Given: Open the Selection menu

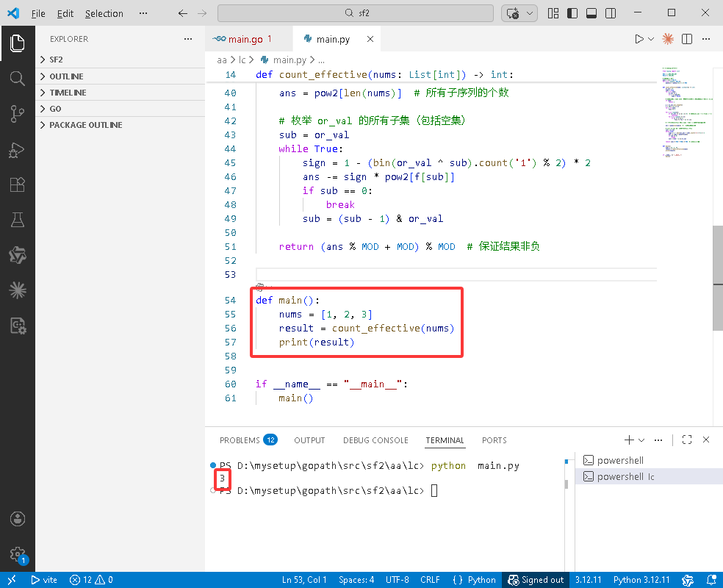Looking at the screenshot, I should click(104, 13).
